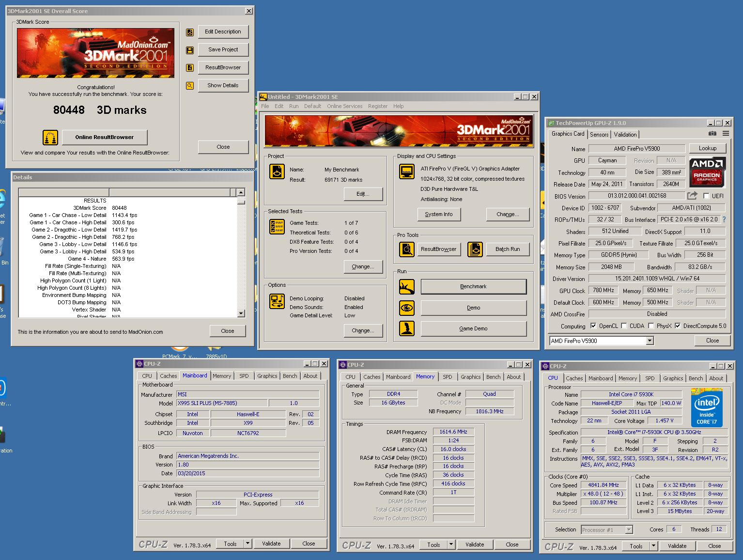The image size is (743, 560).
Task: Click the Selected Tests checklist icon
Action: click(x=277, y=227)
